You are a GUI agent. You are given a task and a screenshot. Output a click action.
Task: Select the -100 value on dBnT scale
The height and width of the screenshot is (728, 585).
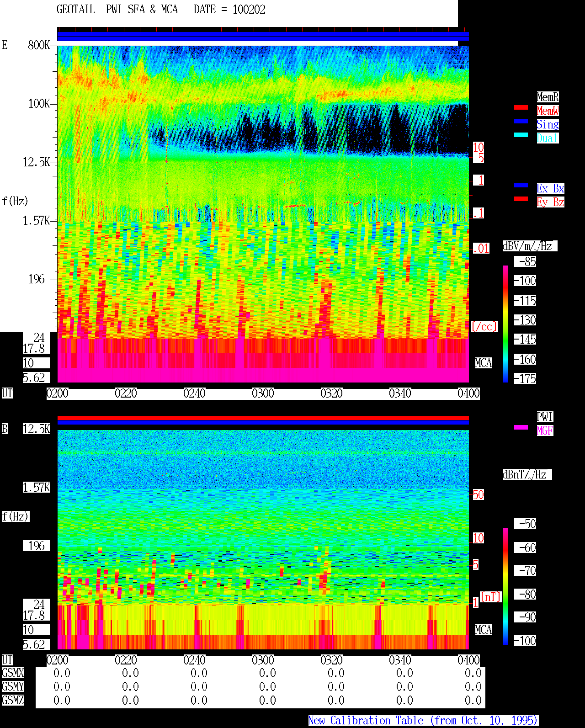click(525, 641)
